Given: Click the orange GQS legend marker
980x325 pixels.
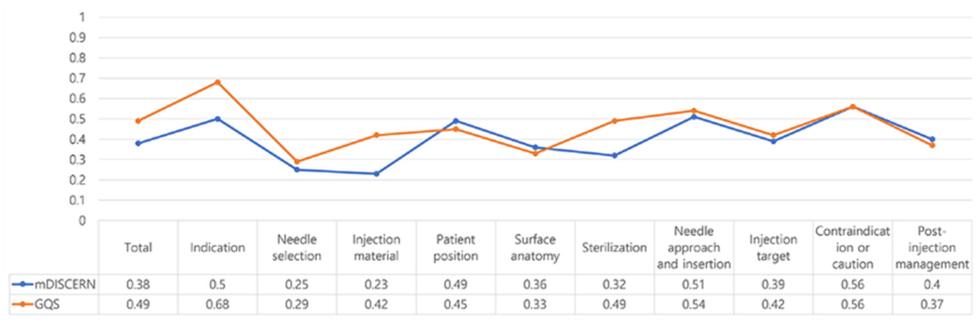Looking at the screenshot, I should click(x=22, y=304).
